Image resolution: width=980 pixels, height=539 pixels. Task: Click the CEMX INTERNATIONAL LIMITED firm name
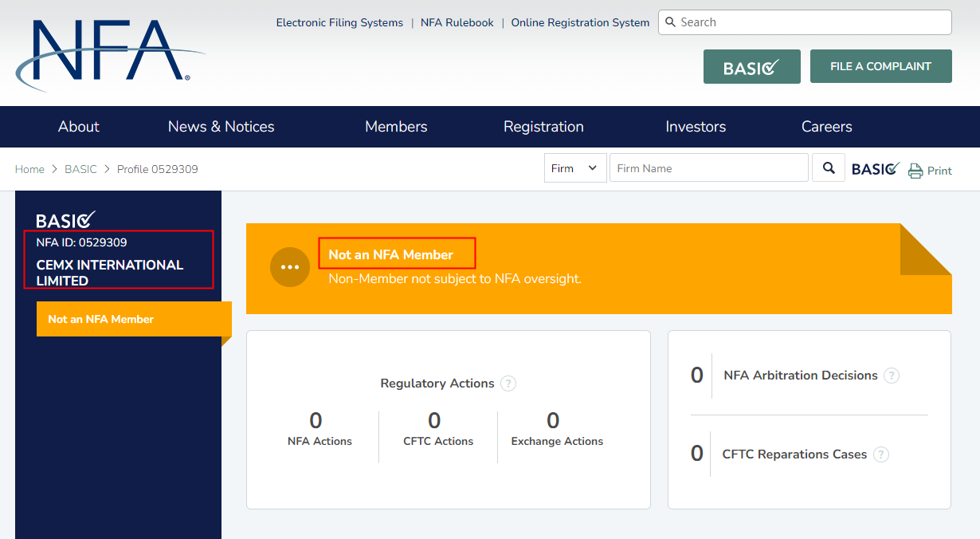pos(110,273)
